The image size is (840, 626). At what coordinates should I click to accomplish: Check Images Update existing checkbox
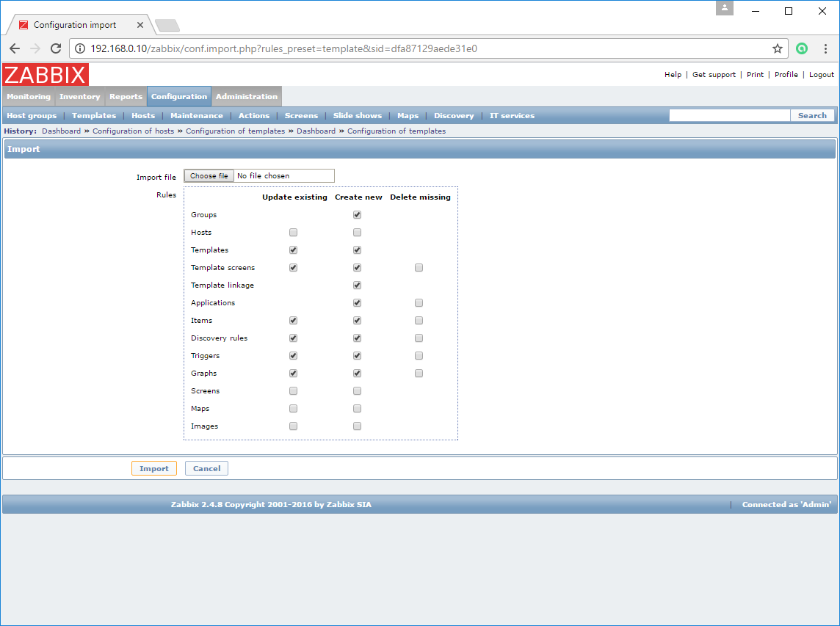point(293,427)
